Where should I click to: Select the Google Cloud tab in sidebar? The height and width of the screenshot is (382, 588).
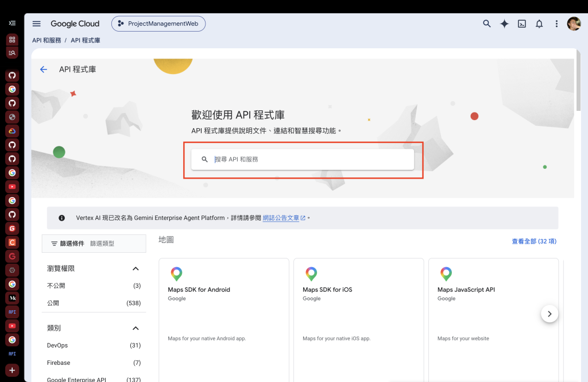pos(12,131)
